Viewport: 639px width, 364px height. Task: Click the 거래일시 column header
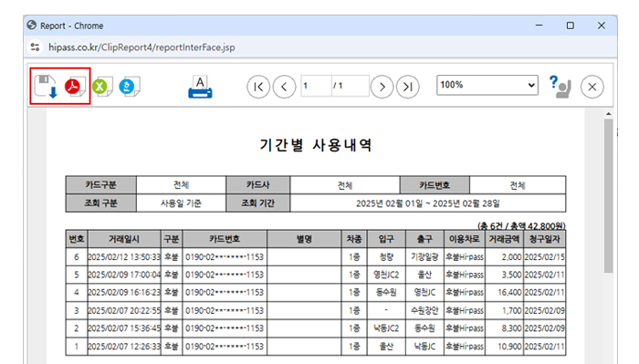pos(124,239)
